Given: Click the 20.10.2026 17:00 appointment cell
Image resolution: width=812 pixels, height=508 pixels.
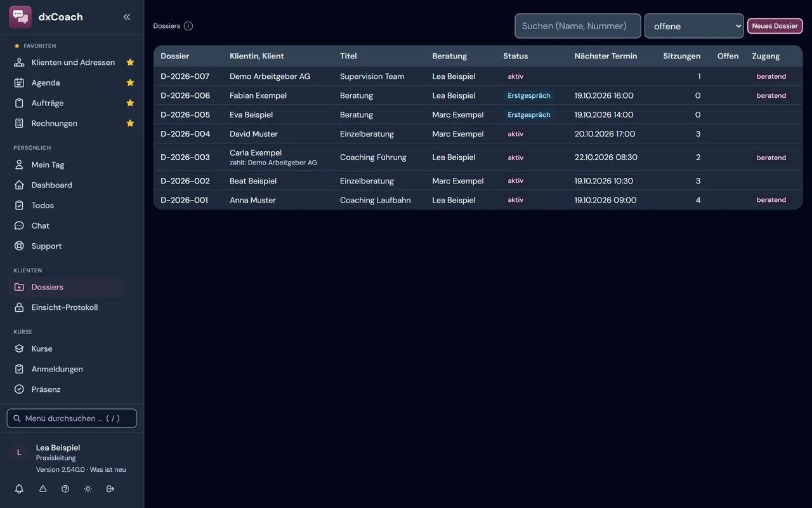Looking at the screenshot, I should (x=605, y=134).
